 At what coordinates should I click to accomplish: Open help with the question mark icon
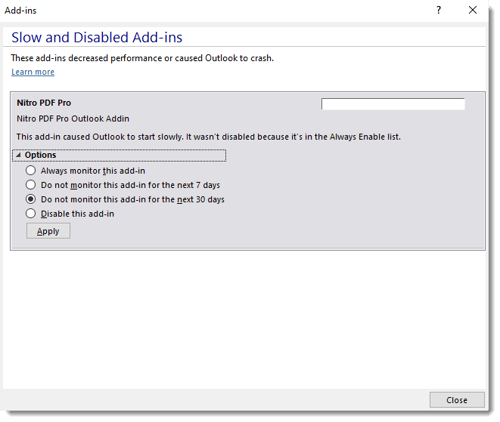[439, 10]
